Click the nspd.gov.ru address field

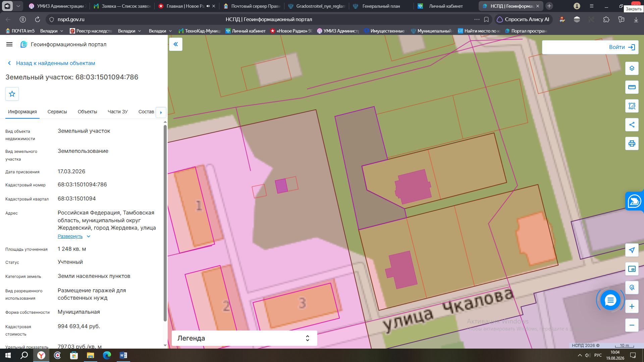pyautogui.click(x=71, y=19)
